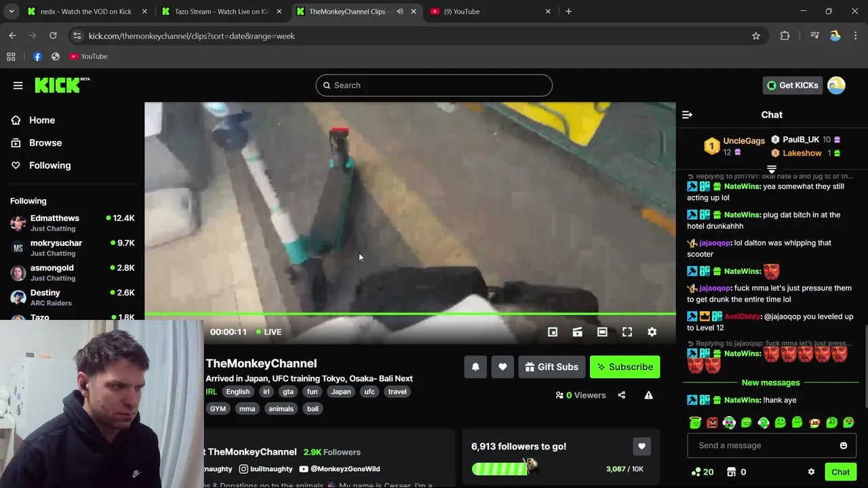Open mokrysuchar followed channel
The height and width of the screenshot is (488, 868).
tap(72, 248)
